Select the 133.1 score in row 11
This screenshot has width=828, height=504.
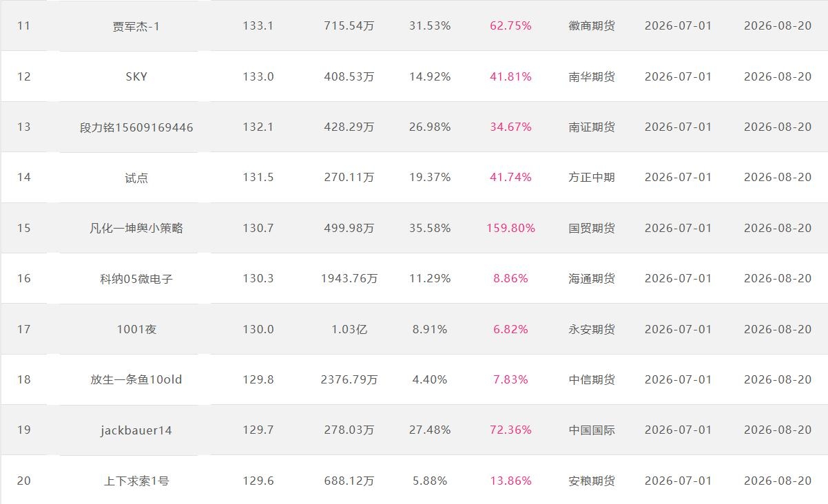[x=258, y=26]
